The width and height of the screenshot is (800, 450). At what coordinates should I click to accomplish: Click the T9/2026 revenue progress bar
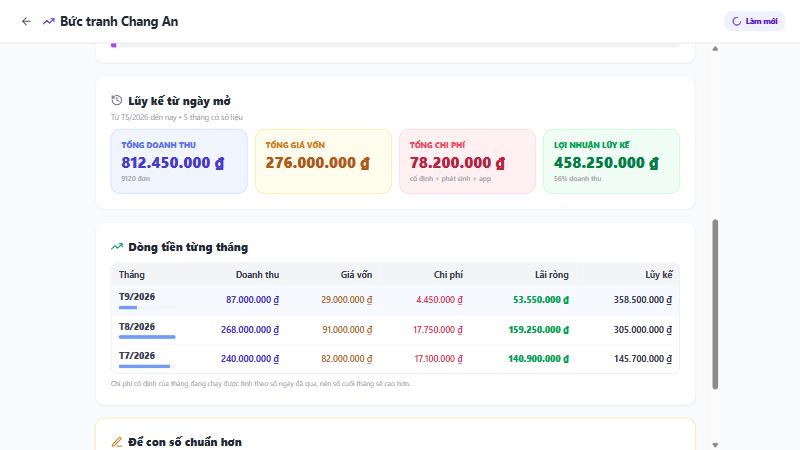pos(147,307)
